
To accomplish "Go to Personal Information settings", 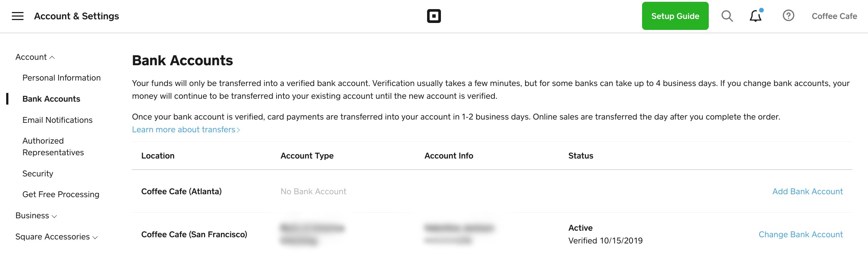I will [62, 78].
